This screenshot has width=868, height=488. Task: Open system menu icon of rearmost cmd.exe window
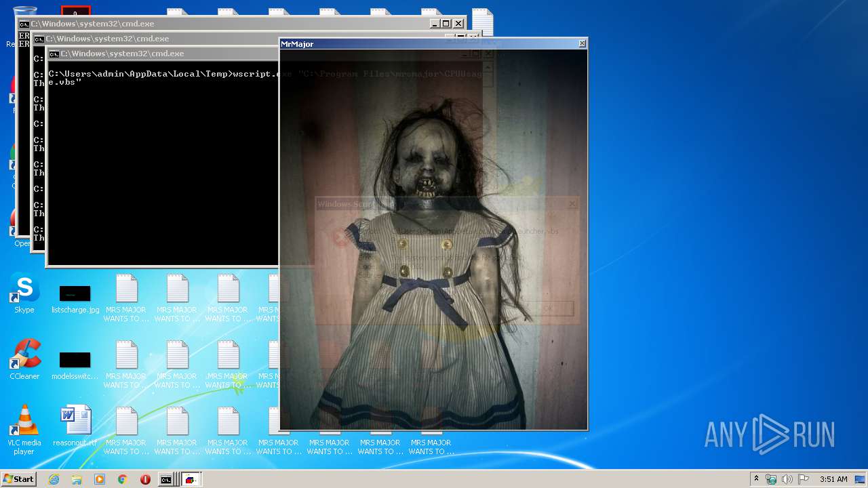(x=24, y=24)
